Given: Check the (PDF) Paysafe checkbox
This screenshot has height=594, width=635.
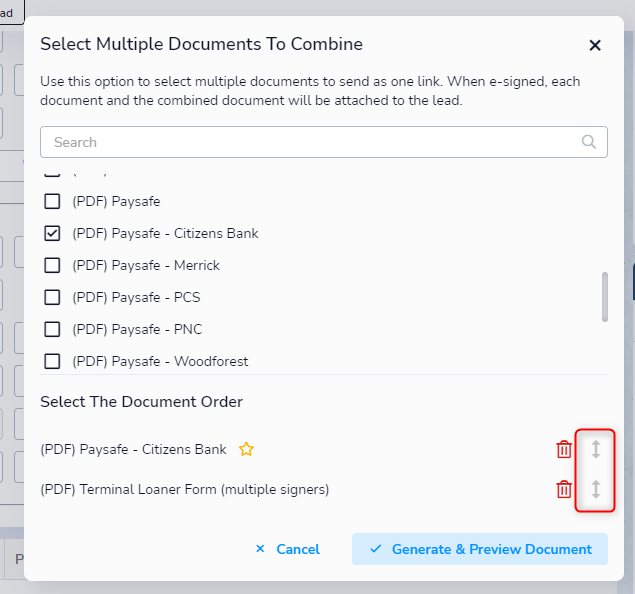Looking at the screenshot, I should (52, 201).
